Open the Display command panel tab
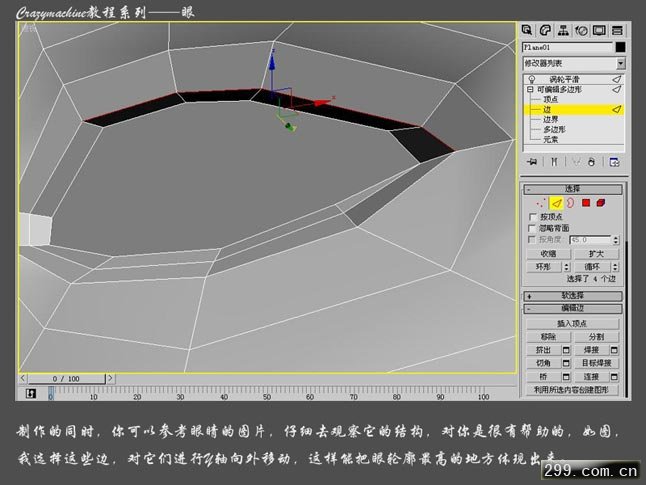This screenshot has width=646, height=485. pyautogui.click(x=599, y=30)
